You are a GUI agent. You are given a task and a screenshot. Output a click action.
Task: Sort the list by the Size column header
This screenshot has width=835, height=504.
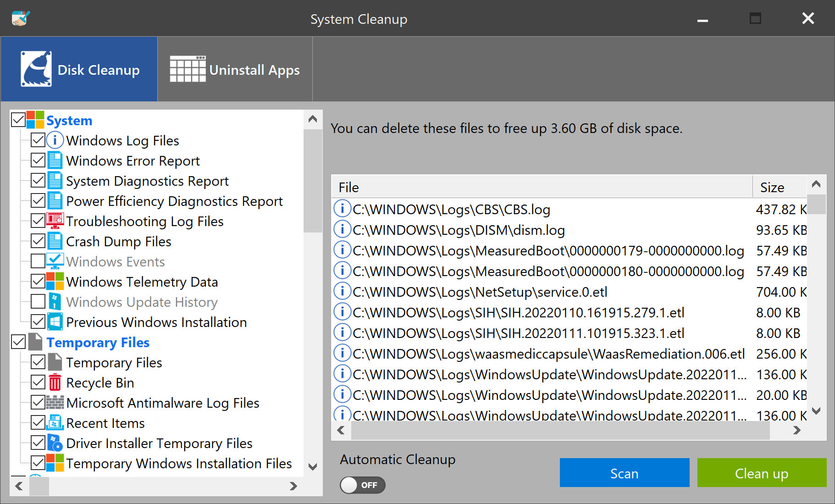(x=780, y=187)
